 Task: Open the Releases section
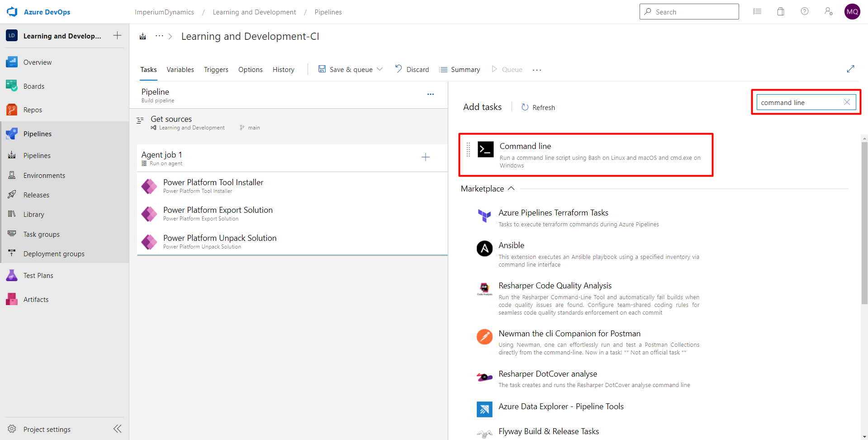point(37,195)
